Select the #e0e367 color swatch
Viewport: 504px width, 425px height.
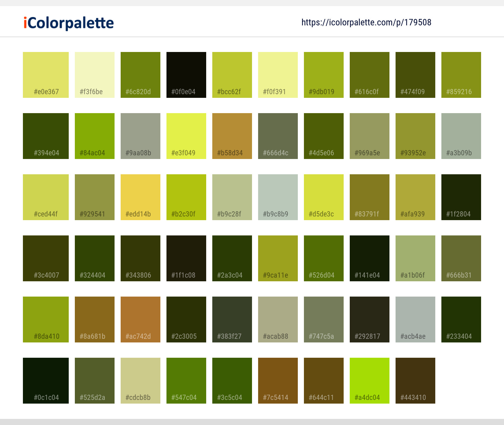click(x=46, y=75)
